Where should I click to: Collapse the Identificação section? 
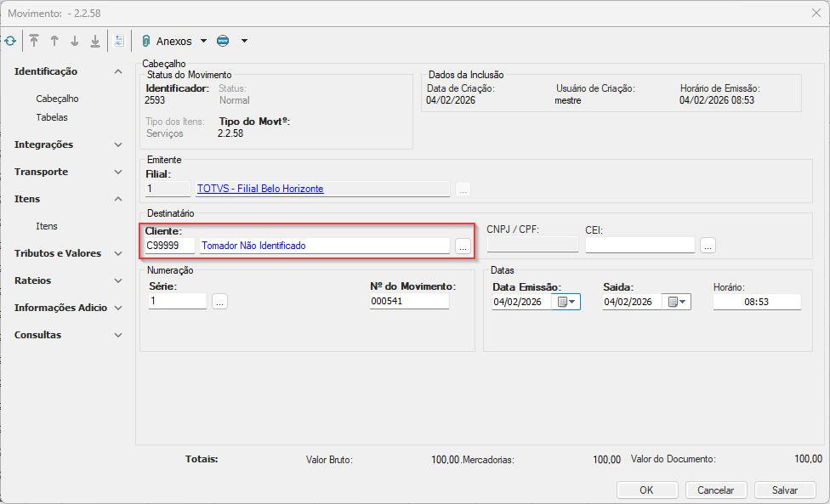click(x=118, y=71)
